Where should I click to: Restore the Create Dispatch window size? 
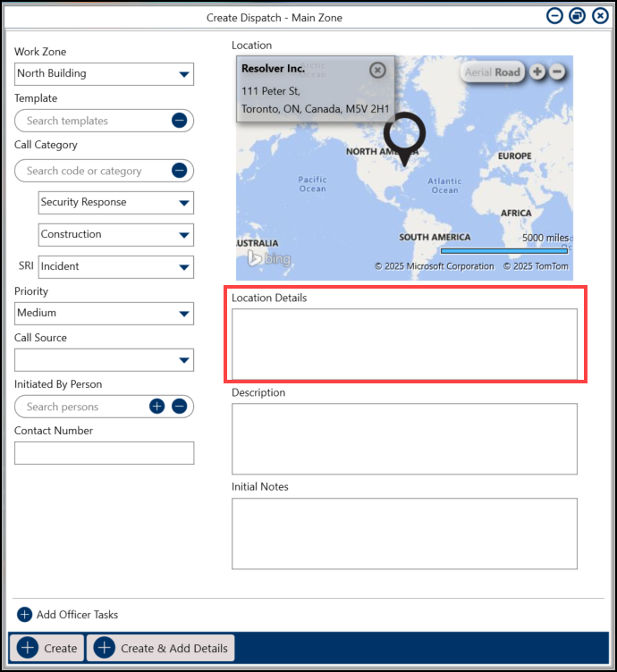point(577,16)
